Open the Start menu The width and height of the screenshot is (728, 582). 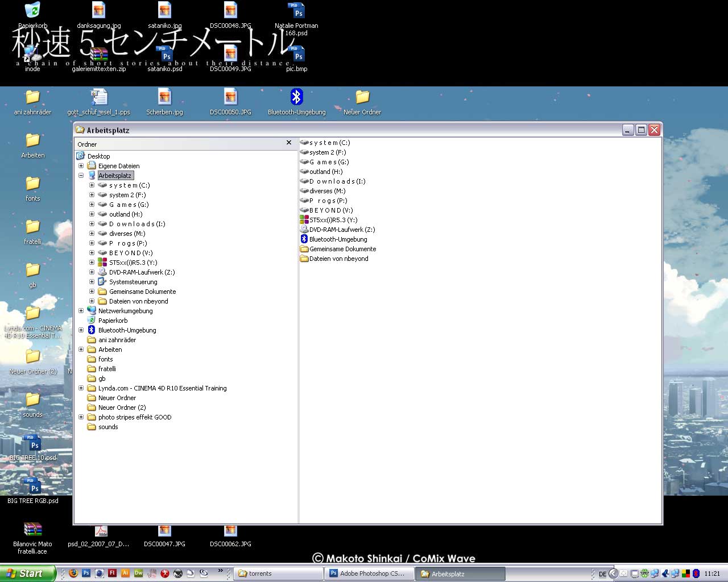click(x=28, y=573)
